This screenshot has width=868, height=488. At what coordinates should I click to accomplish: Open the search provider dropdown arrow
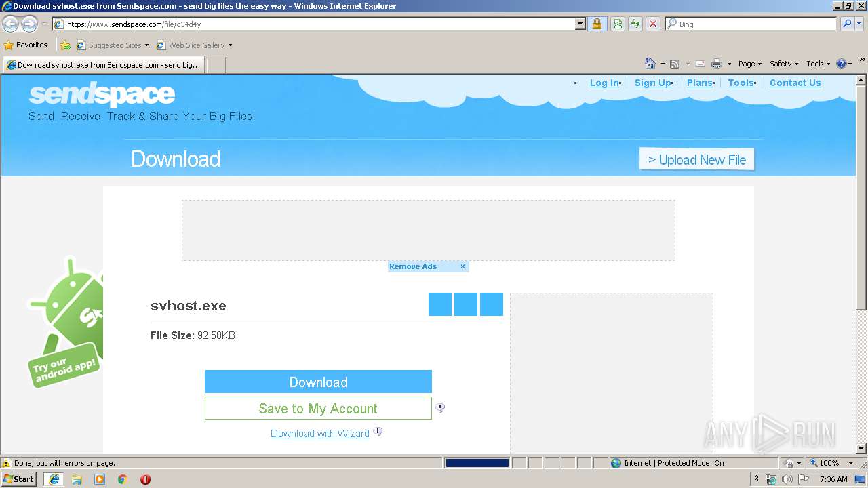coord(860,24)
